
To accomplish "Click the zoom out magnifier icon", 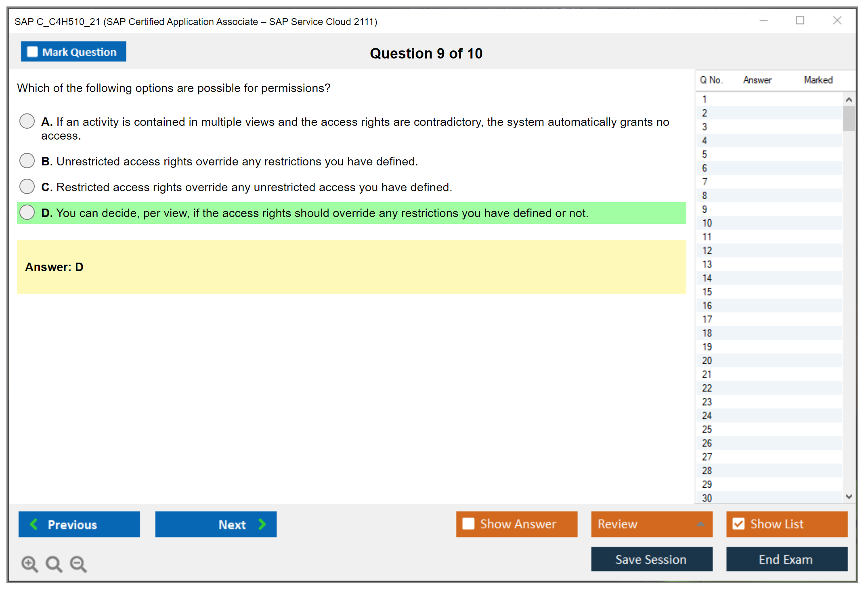I will pos(78,564).
